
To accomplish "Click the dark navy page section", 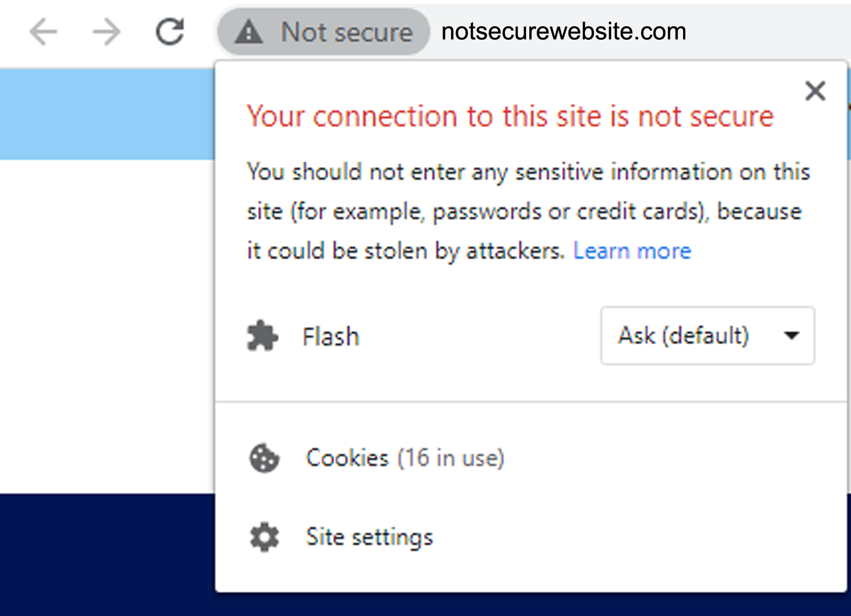I will click(x=107, y=553).
